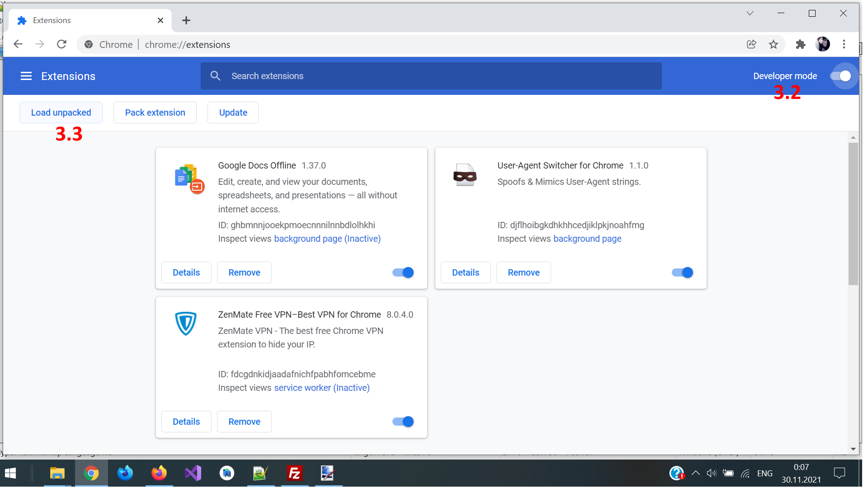Click the ENG language indicator
Screen dimensions: 868x488
[x=765, y=474]
